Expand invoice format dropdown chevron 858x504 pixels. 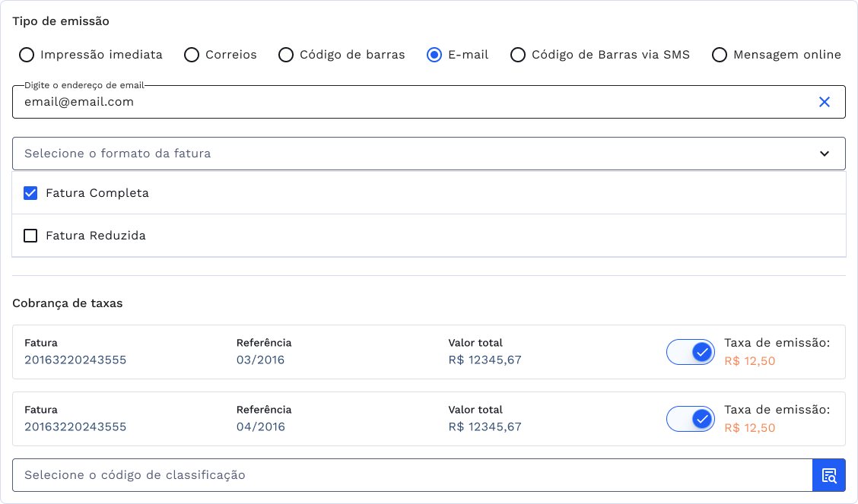(x=824, y=154)
